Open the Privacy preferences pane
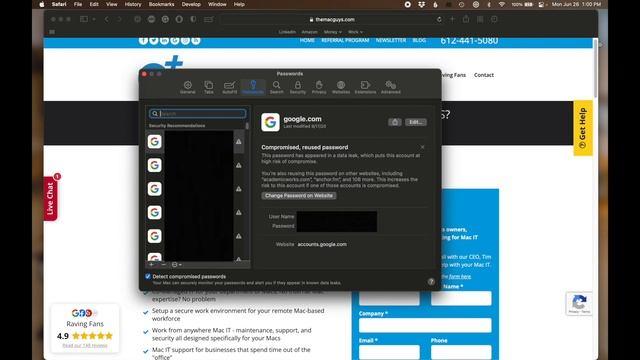This screenshot has height=360, width=640. (319, 87)
